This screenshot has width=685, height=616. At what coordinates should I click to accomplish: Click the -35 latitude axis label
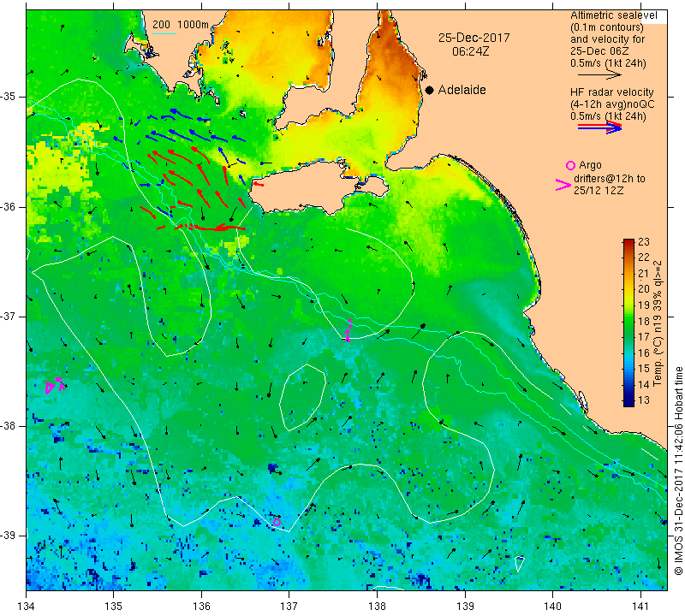tap(9, 97)
